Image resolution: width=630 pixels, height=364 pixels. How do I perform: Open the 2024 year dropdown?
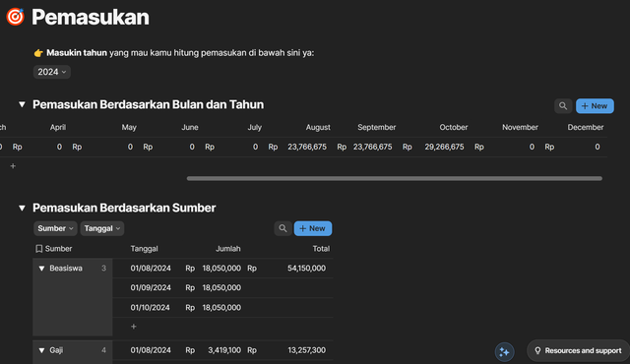(x=52, y=72)
